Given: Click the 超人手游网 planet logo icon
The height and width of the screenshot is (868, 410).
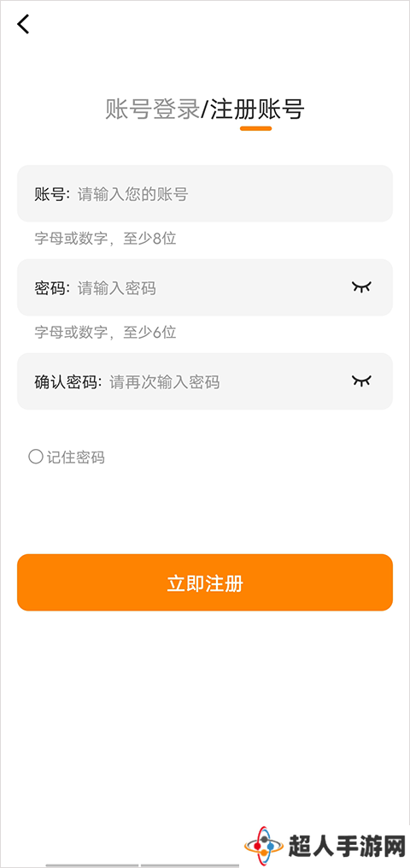Looking at the screenshot, I should point(264,845).
